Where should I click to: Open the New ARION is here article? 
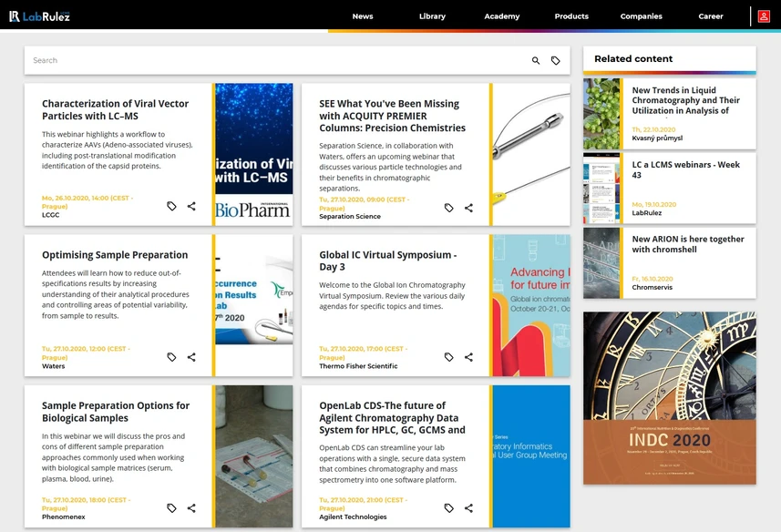[x=688, y=244]
